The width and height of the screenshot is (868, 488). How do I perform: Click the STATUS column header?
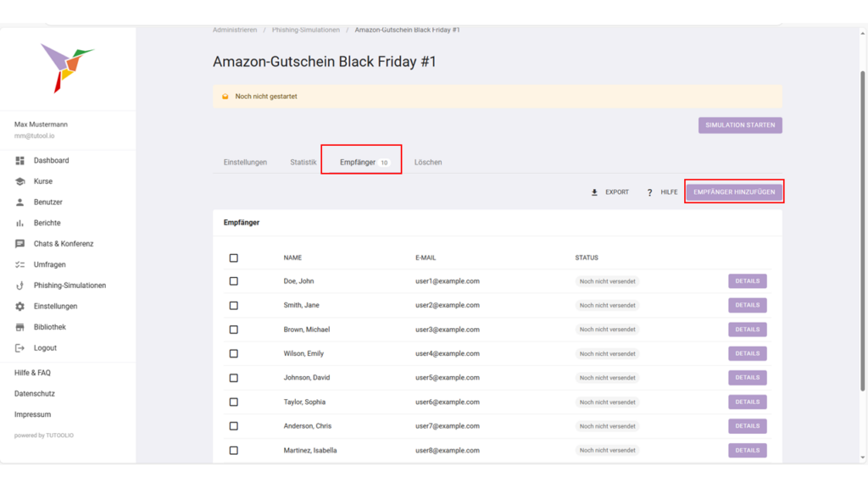pyautogui.click(x=587, y=258)
